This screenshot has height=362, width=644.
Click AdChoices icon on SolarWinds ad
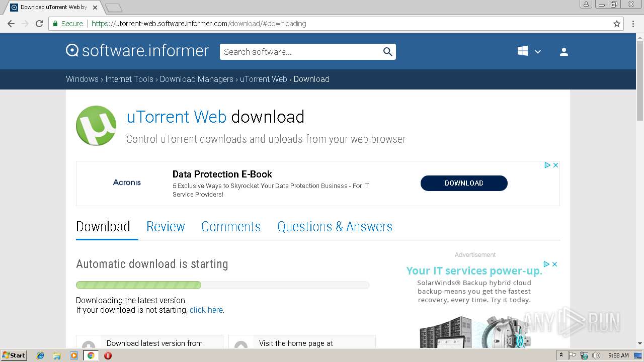coord(546,264)
